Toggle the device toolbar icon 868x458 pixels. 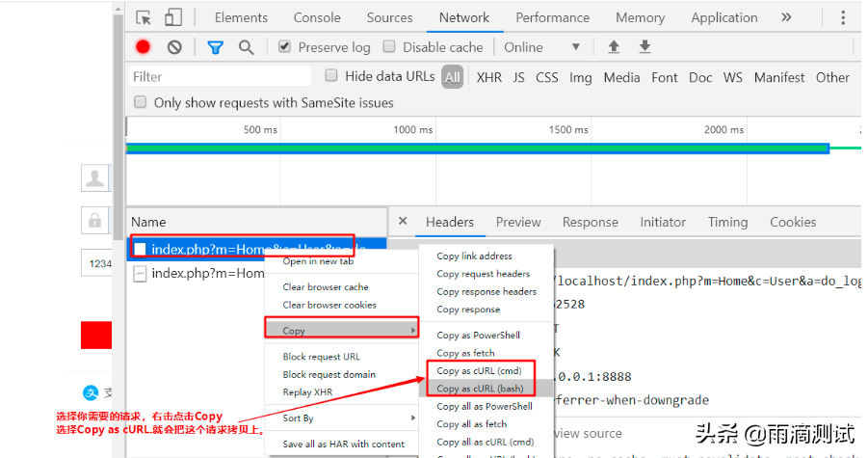click(x=172, y=17)
